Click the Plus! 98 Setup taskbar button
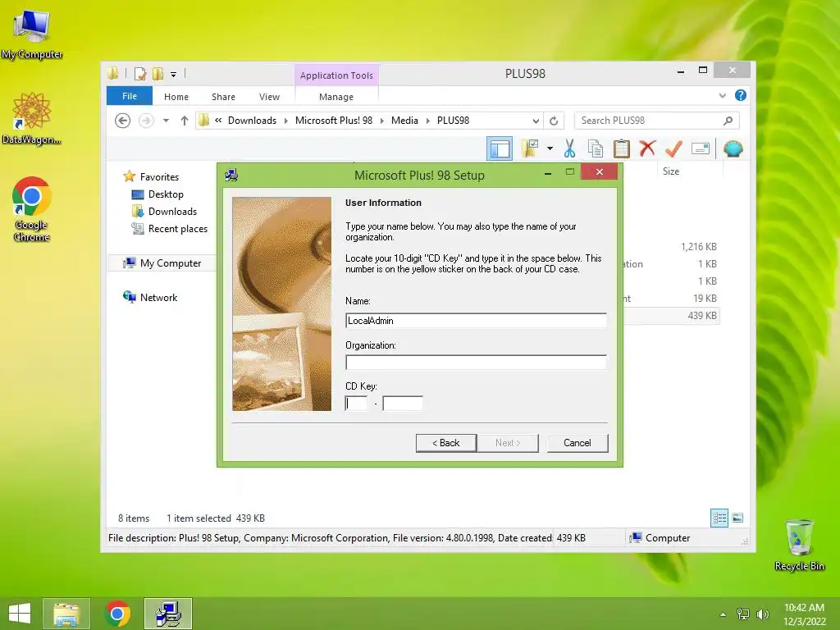 tap(168, 614)
